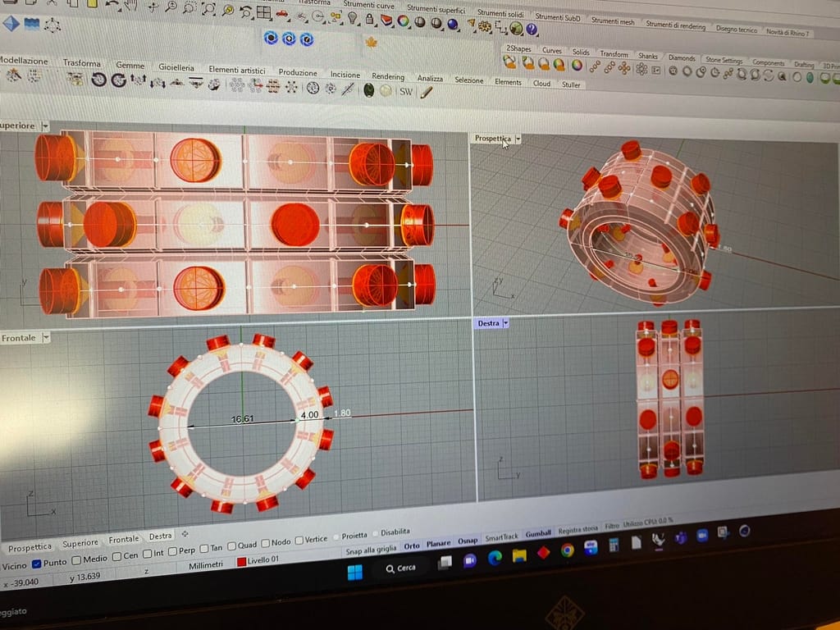Image resolution: width=840 pixels, height=630 pixels.
Task: Click the clockwise gem rotation icon
Action: click(x=118, y=81)
